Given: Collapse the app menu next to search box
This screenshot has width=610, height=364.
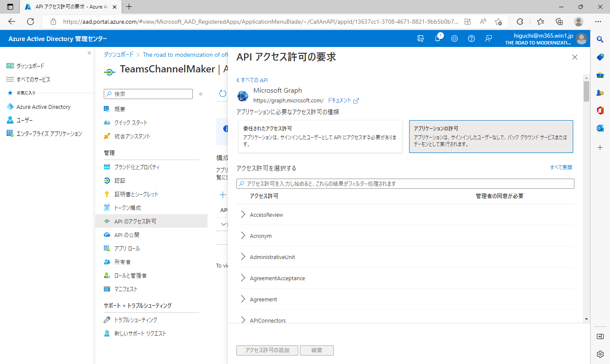Looking at the screenshot, I should (x=201, y=94).
